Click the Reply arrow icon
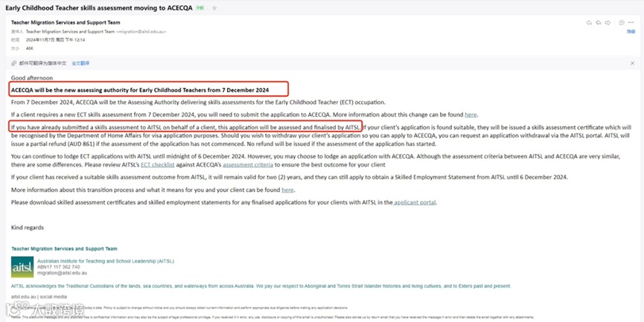This screenshot has height=322, width=644. pos(589,22)
